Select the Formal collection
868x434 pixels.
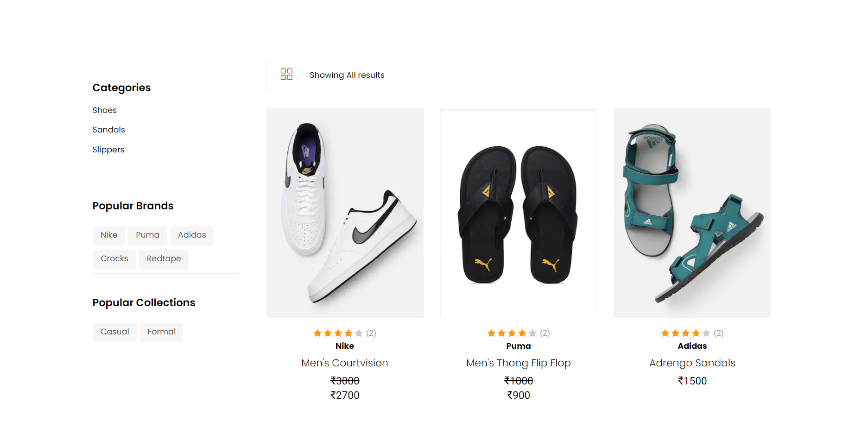tap(161, 332)
